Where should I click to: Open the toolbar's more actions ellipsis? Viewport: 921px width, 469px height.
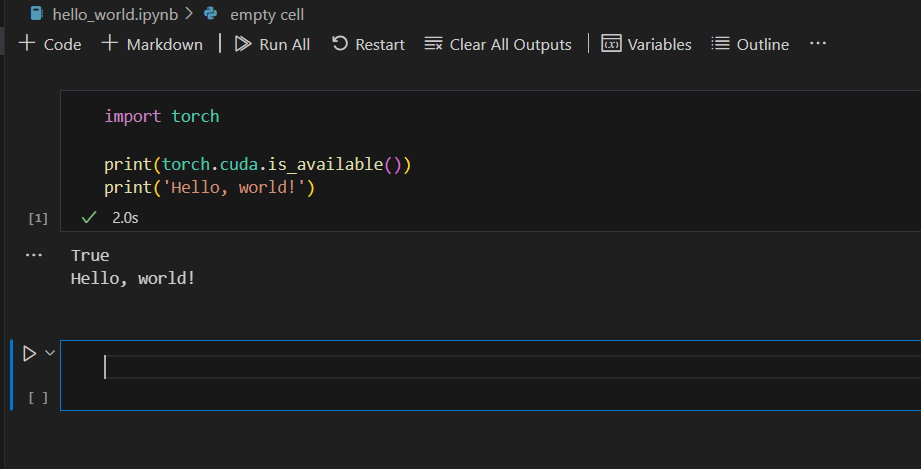point(818,44)
